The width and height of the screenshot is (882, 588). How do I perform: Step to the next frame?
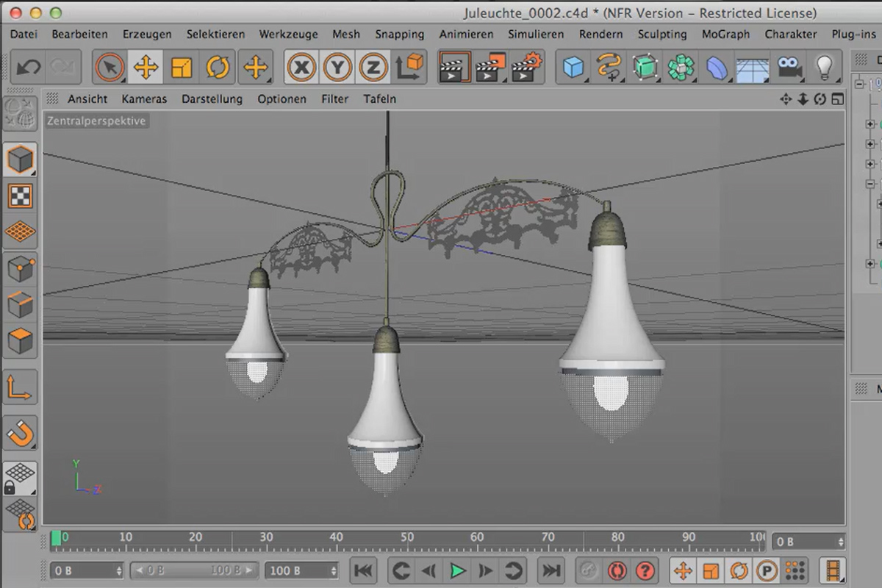(x=485, y=570)
